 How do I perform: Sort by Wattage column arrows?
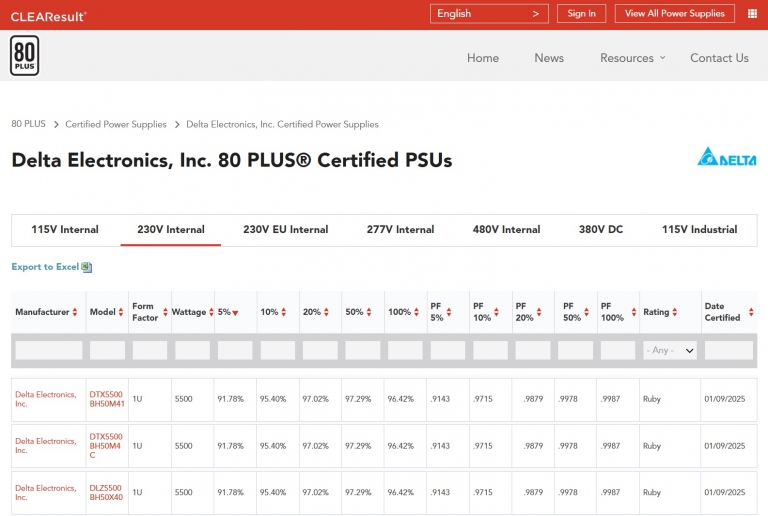point(211,312)
